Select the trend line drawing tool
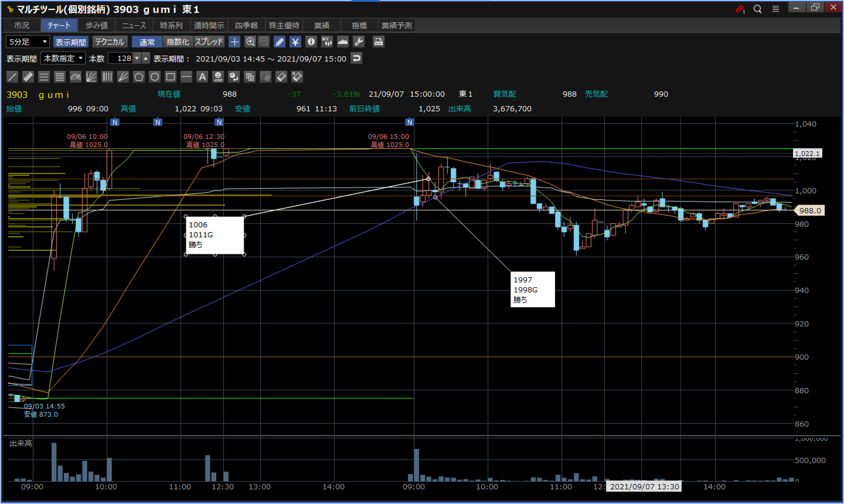This screenshot has width=844, height=504. [12, 77]
